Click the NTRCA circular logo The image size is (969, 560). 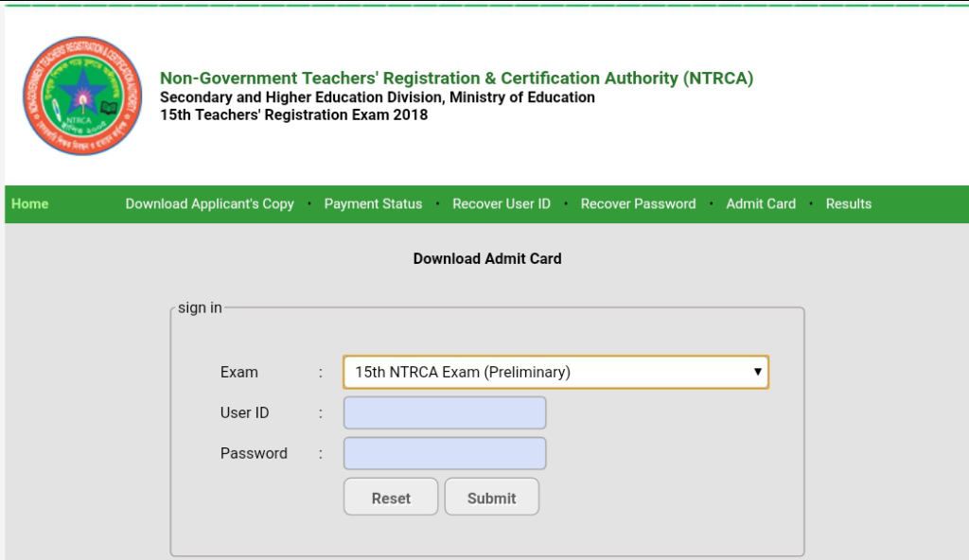(82, 96)
